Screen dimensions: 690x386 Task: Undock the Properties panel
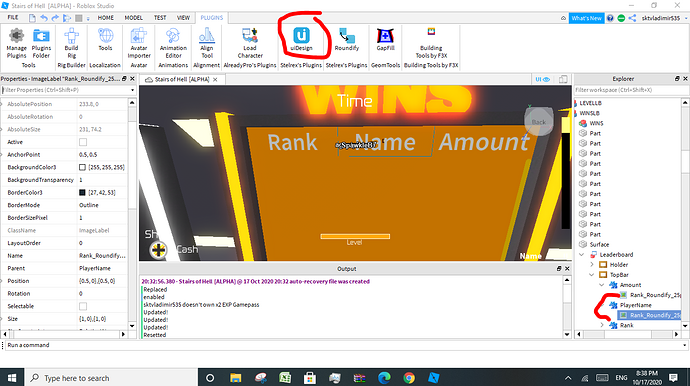point(124,79)
